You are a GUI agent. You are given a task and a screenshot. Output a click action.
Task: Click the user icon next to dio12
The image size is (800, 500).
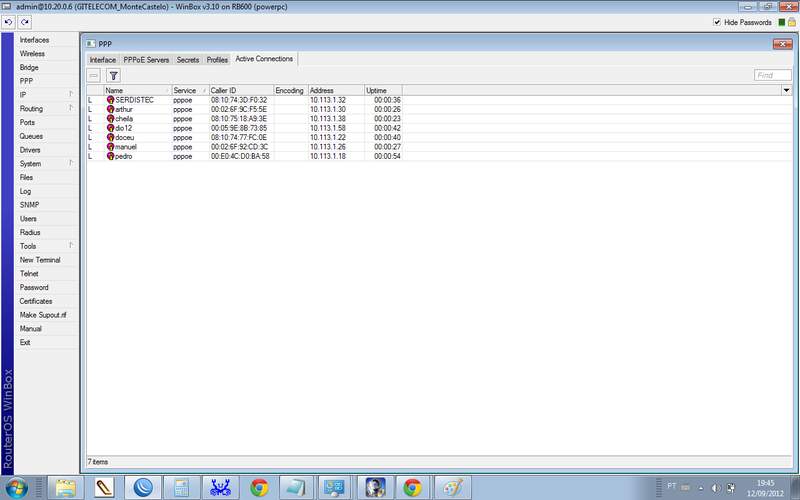pos(110,128)
